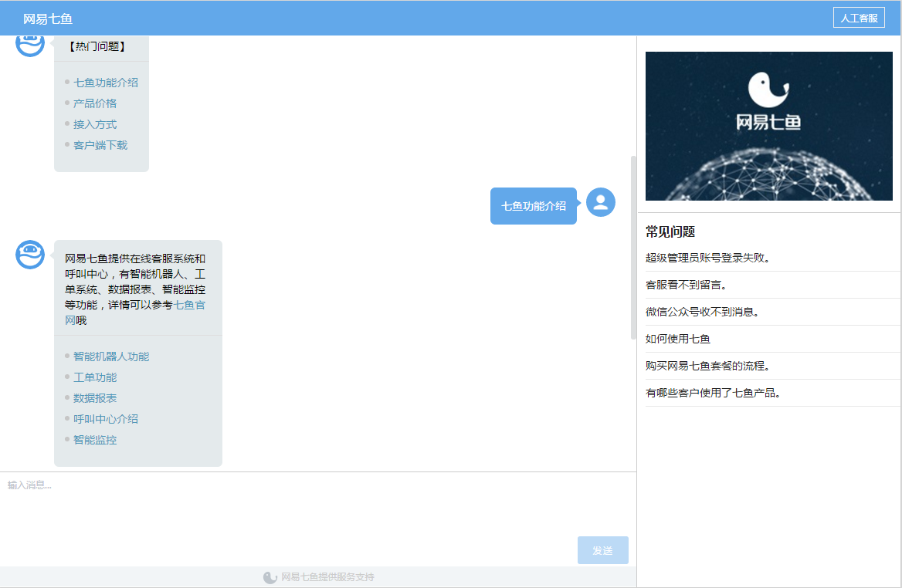Click the robot avatar beside 网易七鱼提供 reply
This screenshot has height=588, width=902.
point(30,255)
